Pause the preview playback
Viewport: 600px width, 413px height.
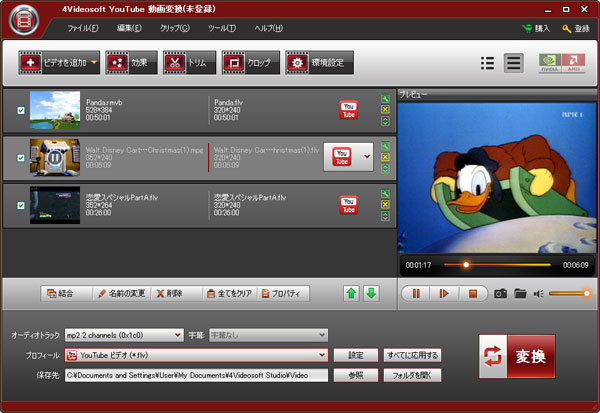point(416,294)
